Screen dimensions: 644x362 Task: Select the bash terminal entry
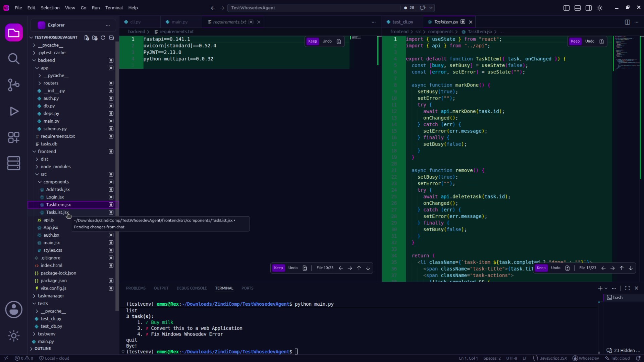(623, 298)
